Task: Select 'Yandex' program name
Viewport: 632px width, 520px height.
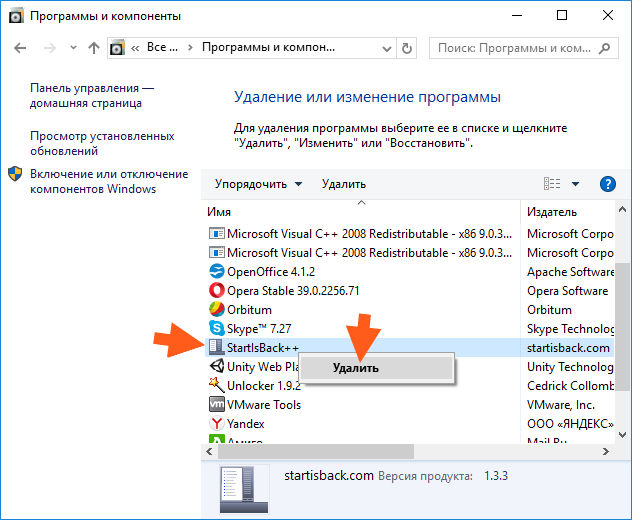Action: 245,424
